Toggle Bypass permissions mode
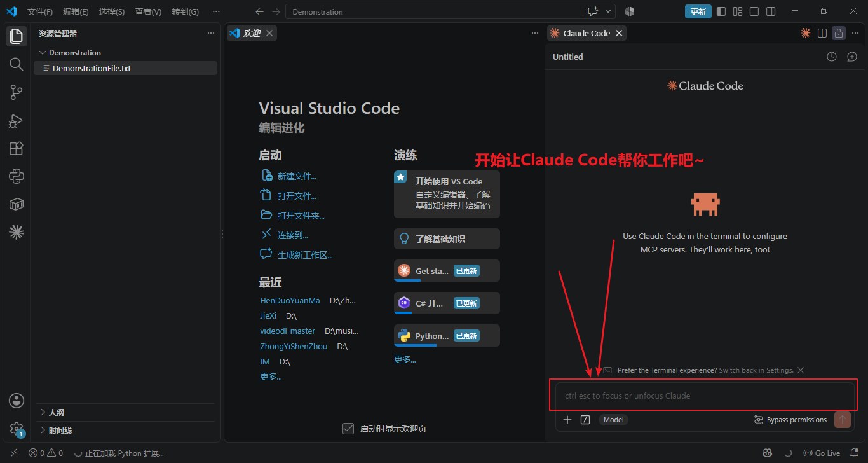This screenshot has height=463, width=868. 790,420
